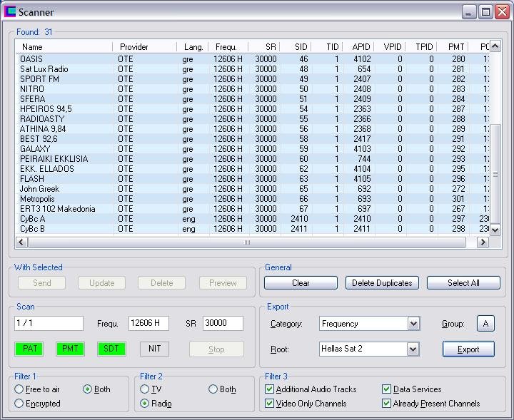Image resolution: width=514 pixels, height=420 pixels.
Task: Click the Frequ. input field in Scan
Action: click(148, 324)
